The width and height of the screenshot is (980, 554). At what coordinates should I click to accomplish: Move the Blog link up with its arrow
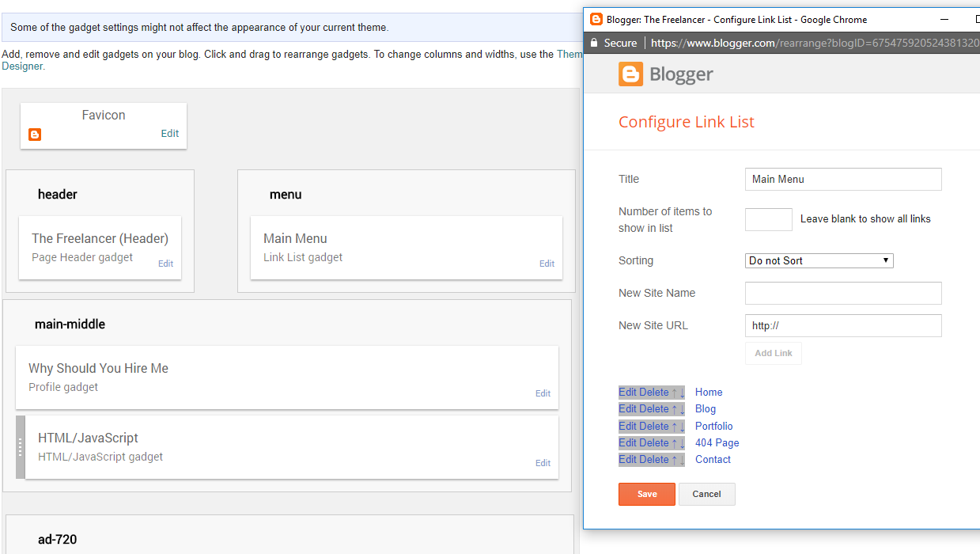[674, 409]
